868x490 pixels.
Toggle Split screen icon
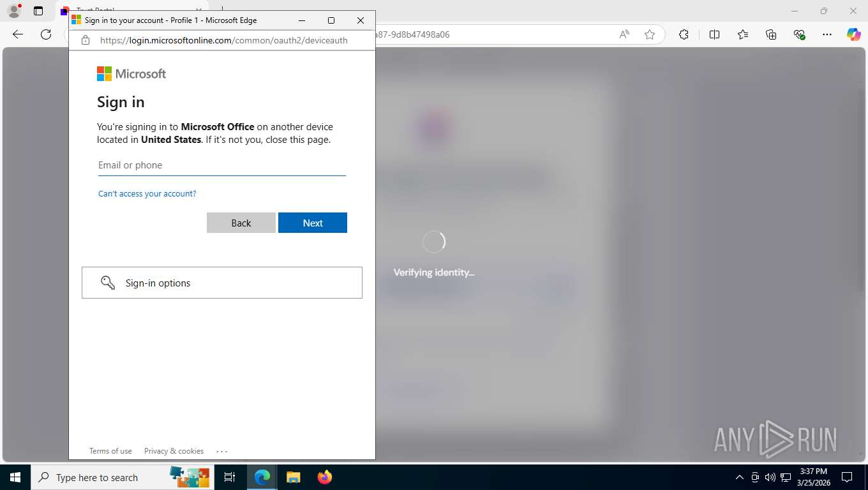point(714,34)
